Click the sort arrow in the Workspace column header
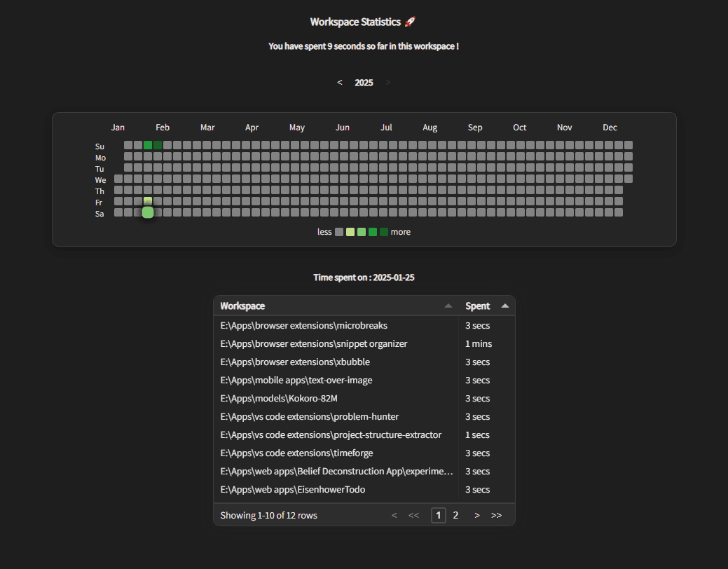The width and height of the screenshot is (728, 569). (x=448, y=306)
